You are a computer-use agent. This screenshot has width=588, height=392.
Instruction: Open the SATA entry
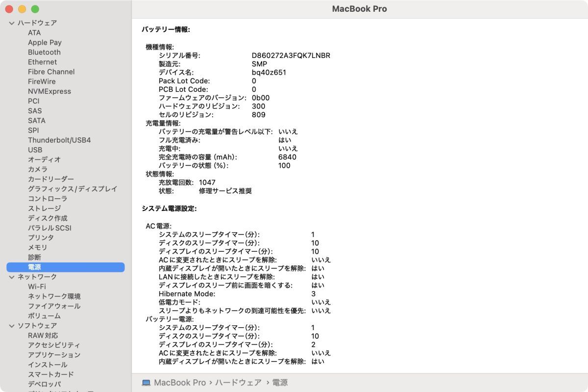point(37,121)
